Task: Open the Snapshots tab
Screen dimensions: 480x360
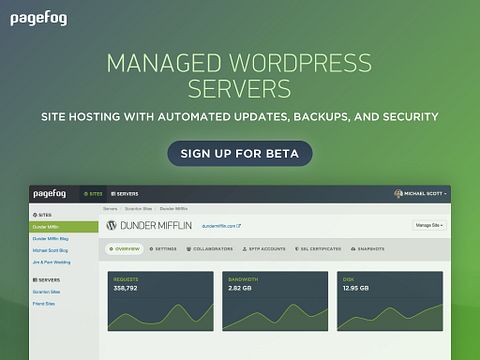Action: click(368, 249)
